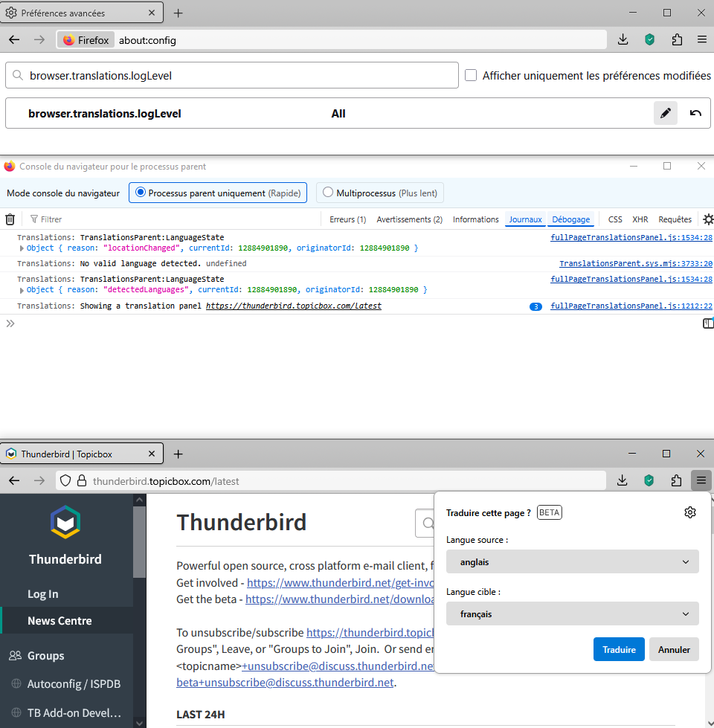The width and height of the screenshot is (714, 728).
Task: Open Autoconfig / ISPDB group in sidebar
Action: pos(74,684)
